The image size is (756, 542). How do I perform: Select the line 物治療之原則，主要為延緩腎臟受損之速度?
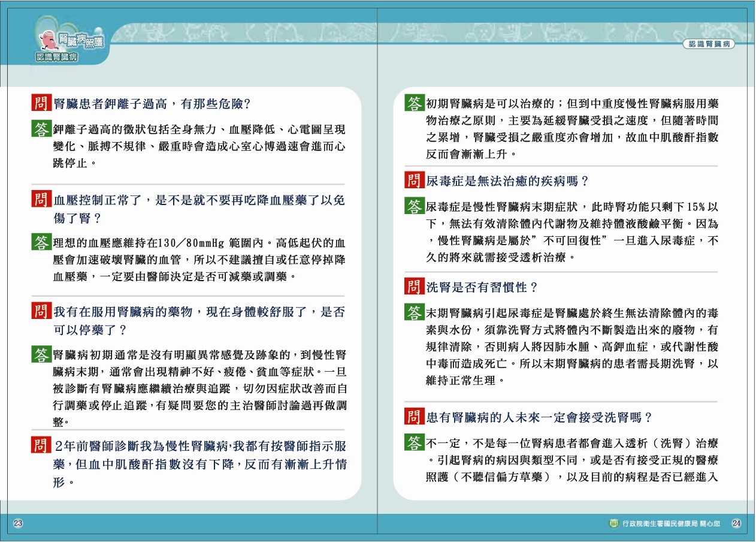click(x=572, y=120)
